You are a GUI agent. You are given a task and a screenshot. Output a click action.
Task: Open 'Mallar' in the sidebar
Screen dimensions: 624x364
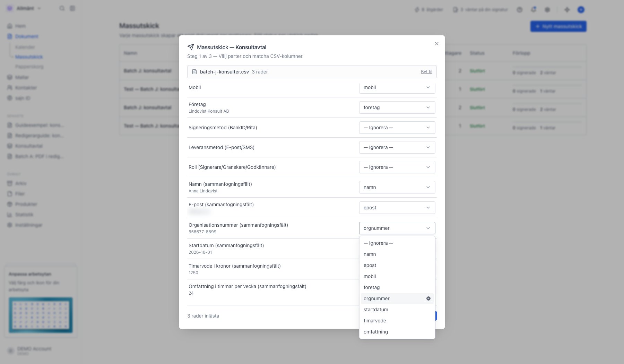18,77
